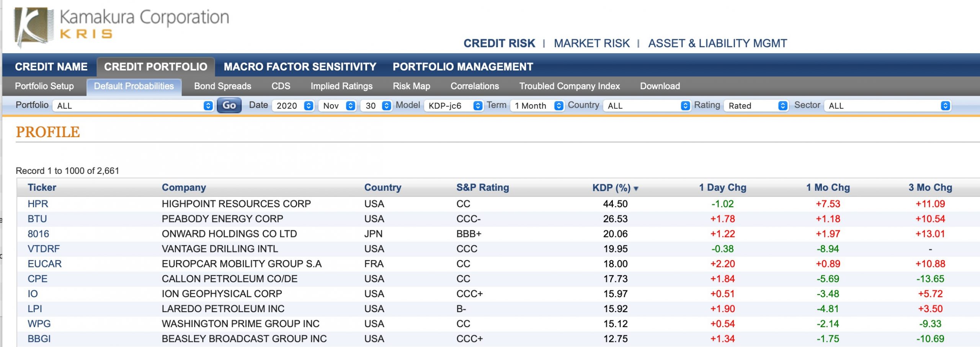The width and height of the screenshot is (980, 347).
Task: Open the Risk Map subtab
Action: (412, 86)
